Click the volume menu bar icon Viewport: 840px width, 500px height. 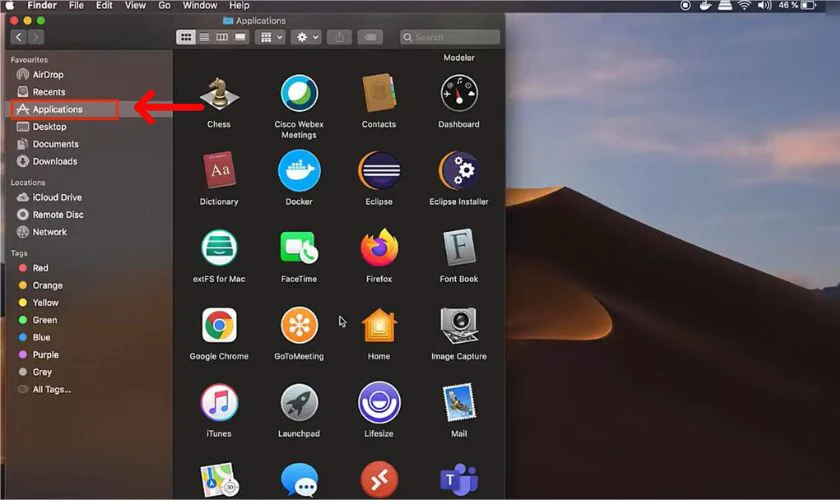tap(764, 5)
